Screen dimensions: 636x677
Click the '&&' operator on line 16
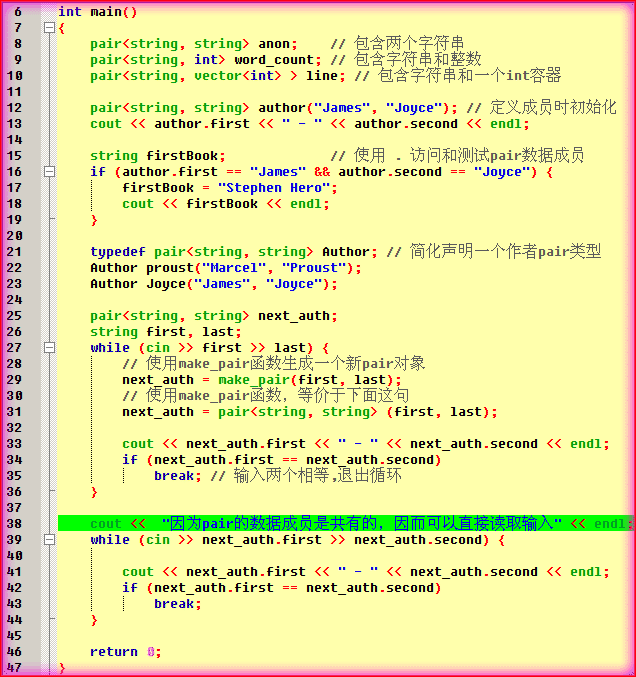[x=322, y=172]
